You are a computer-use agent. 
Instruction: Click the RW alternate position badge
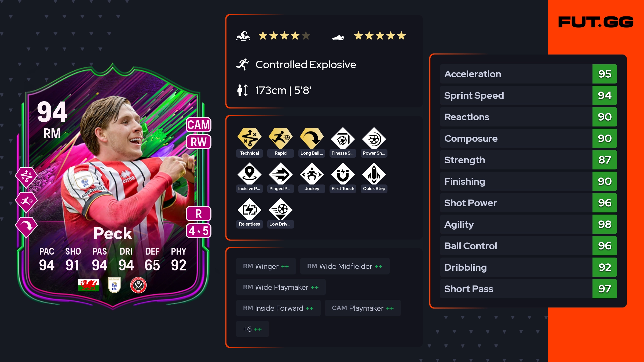point(199,142)
